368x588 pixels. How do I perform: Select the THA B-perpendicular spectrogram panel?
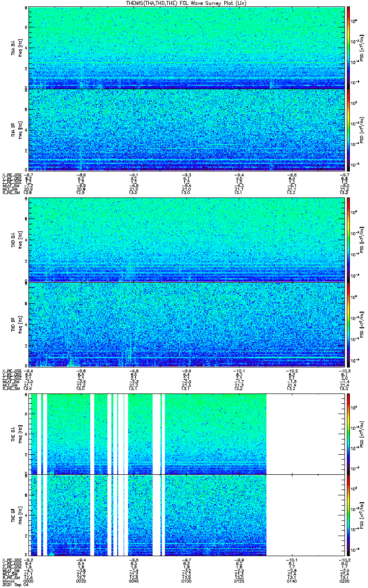[x=186, y=48]
